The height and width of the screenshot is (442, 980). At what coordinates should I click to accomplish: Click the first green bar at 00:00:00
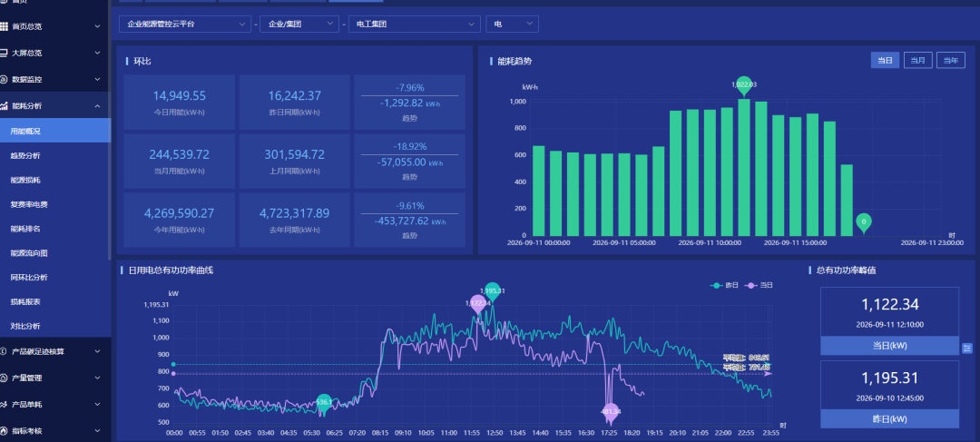(x=538, y=191)
